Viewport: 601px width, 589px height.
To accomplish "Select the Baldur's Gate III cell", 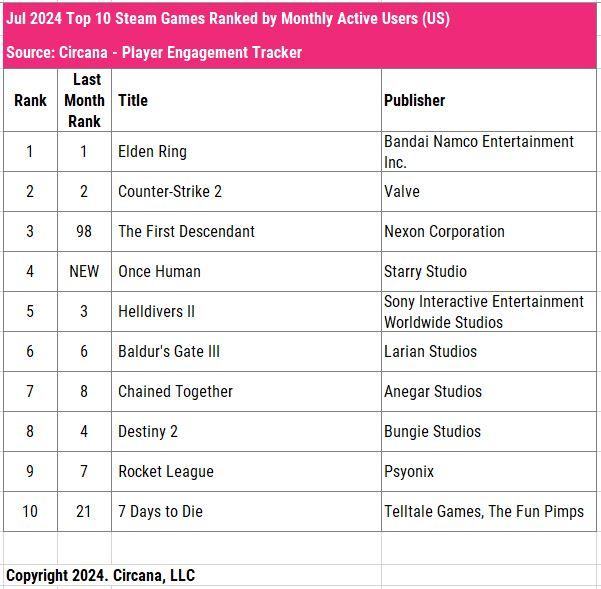I will pyautogui.click(x=169, y=351).
